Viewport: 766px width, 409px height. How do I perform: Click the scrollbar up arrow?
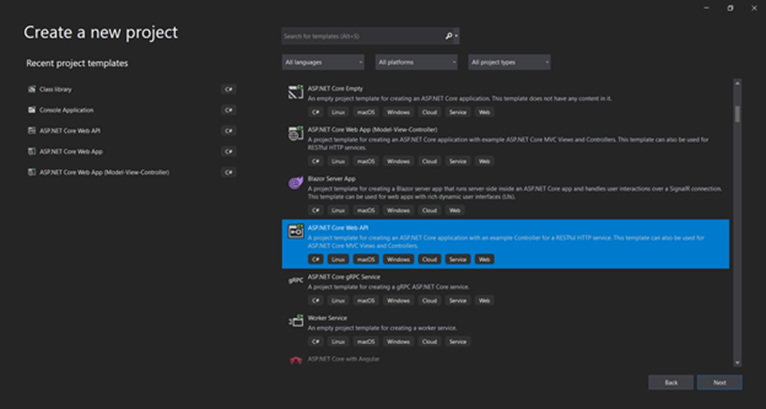click(737, 83)
